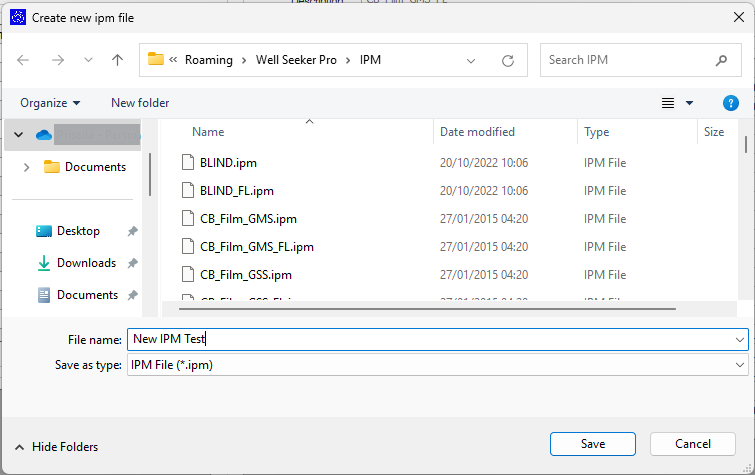Collapse the OneDrive tree node

18,134
